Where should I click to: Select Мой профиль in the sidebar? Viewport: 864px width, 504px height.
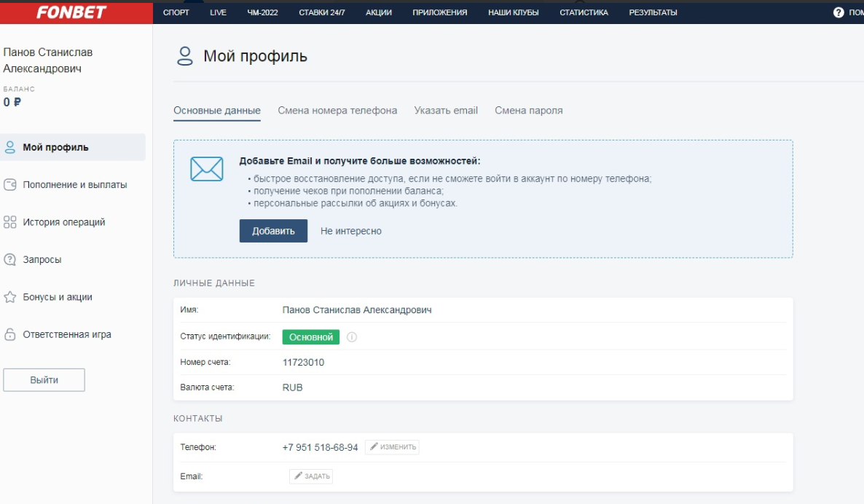pyautogui.click(x=55, y=147)
